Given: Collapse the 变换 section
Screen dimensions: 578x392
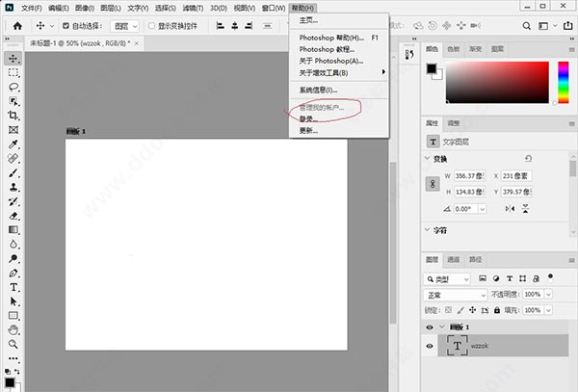Looking at the screenshot, I should (428, 158).
